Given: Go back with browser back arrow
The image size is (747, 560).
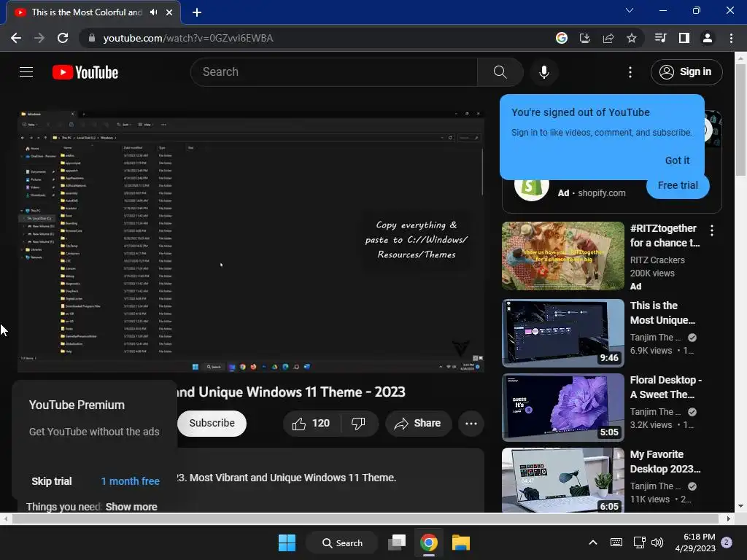Looking at the screenshot, I should coord(16,38).
